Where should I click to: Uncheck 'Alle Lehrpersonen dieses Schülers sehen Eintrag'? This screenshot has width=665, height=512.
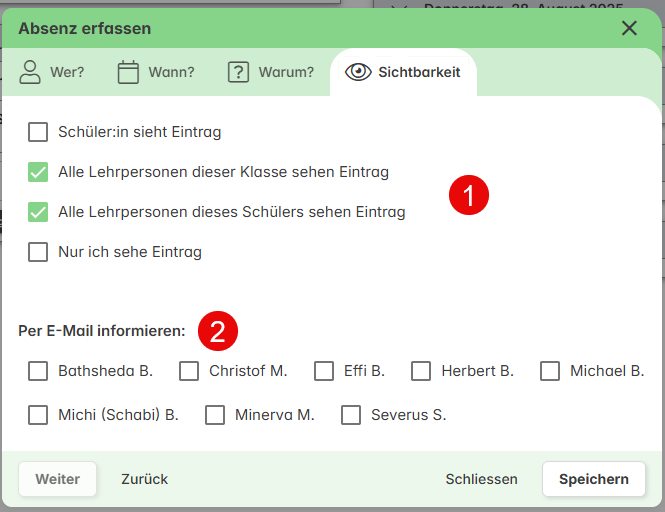pyautogui.click(x=38, y=212)
